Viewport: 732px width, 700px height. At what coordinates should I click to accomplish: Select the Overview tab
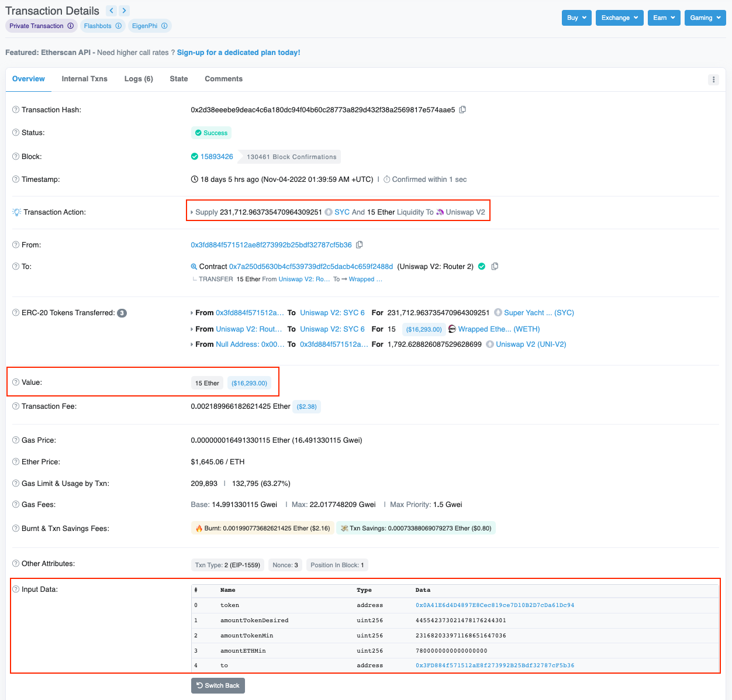coord(29,79)
